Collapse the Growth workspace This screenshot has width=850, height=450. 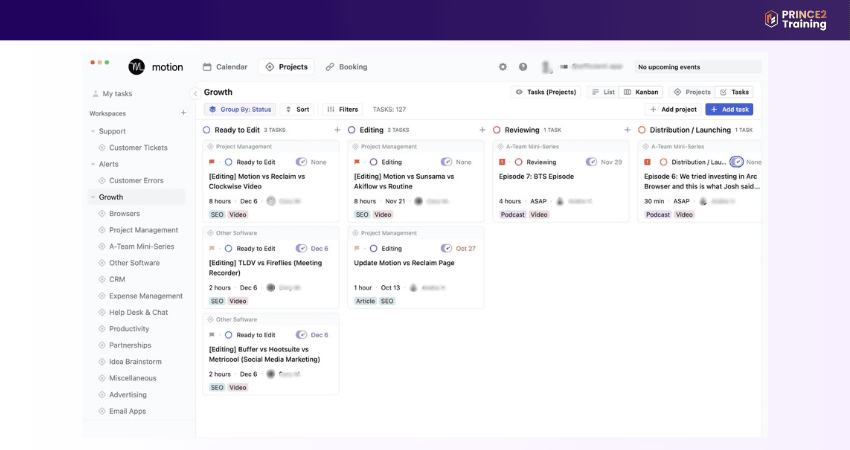(x=93, y=197)
